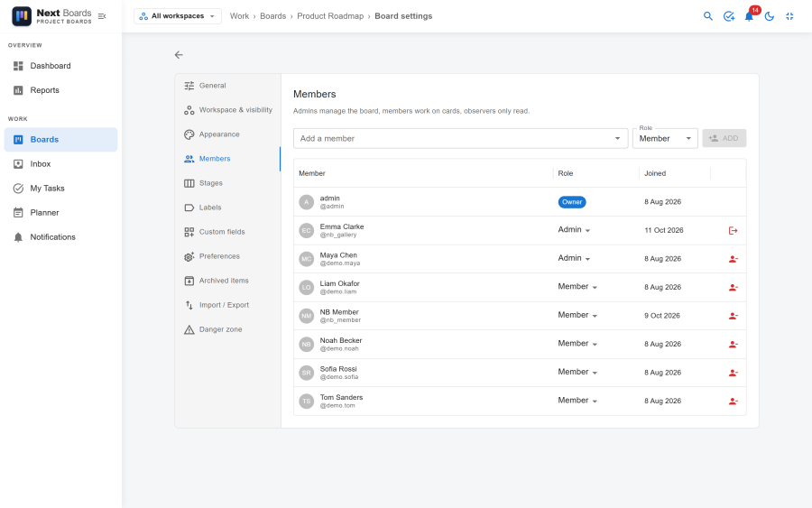812x508 pixels.
Task: Open the new member Role dropdown
Action: click(x=665, y=138)
